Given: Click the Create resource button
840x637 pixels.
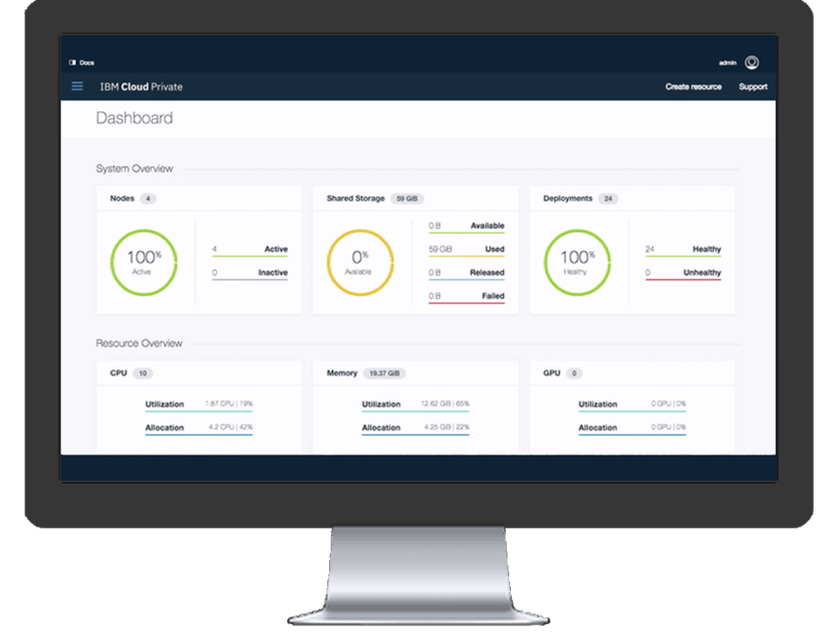Looking at the screenshot, I should pyautogui.click(x=694, y=87).
